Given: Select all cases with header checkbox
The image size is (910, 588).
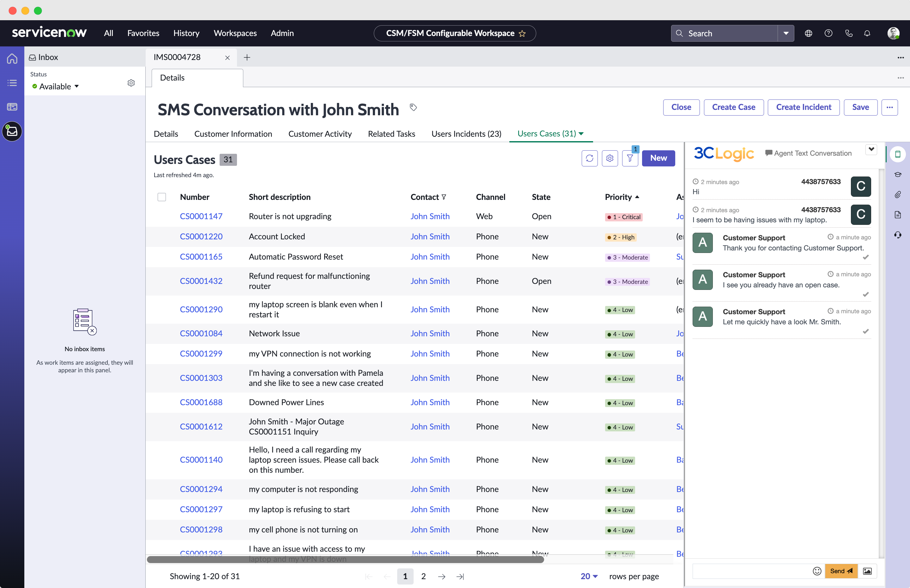Looking at the screenshot, I should tap(161, 197).
